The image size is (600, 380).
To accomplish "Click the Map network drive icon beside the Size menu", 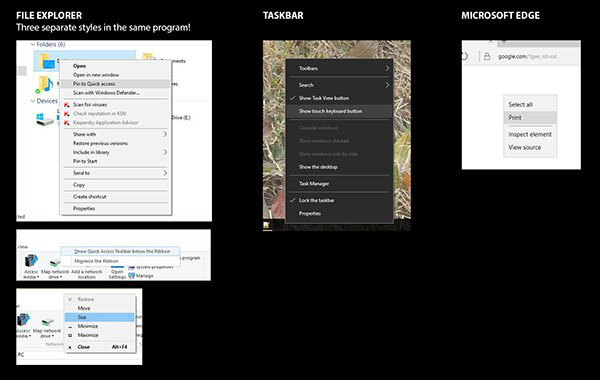I will coord(47,321).
